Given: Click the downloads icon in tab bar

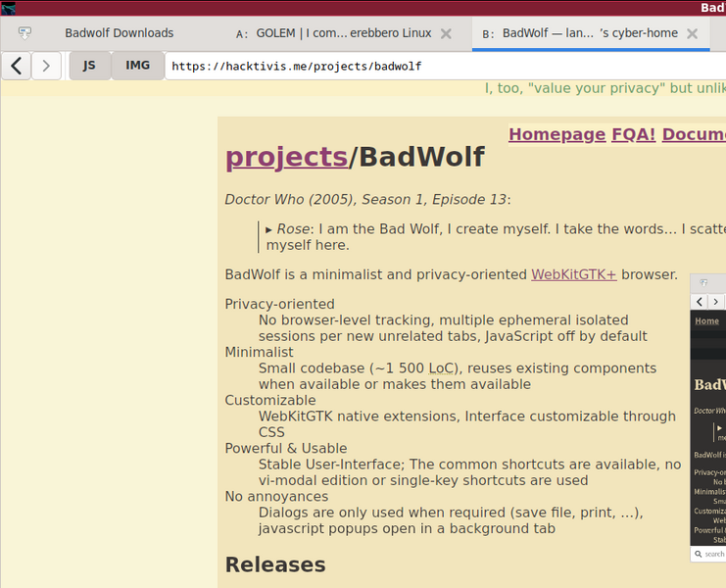Looking at the screenshot, I should click(24, 33).
